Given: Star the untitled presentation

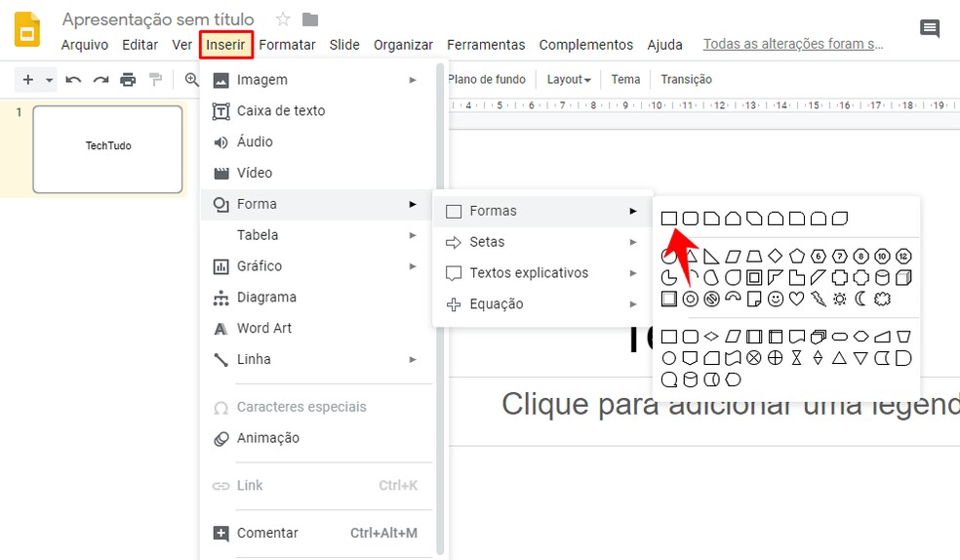Looking at the screenshot, I should coord(283,20).
